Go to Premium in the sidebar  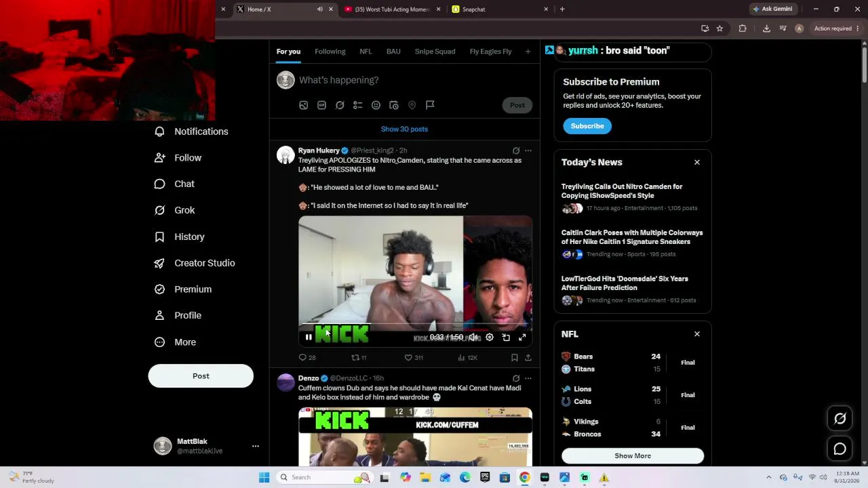click(x=183, y=289)
